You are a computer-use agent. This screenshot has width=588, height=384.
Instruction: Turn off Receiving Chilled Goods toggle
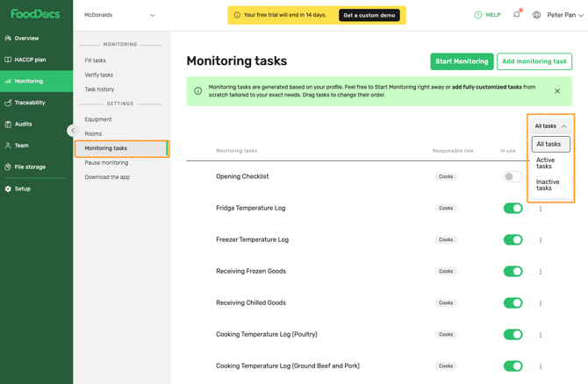coord(513,302)
